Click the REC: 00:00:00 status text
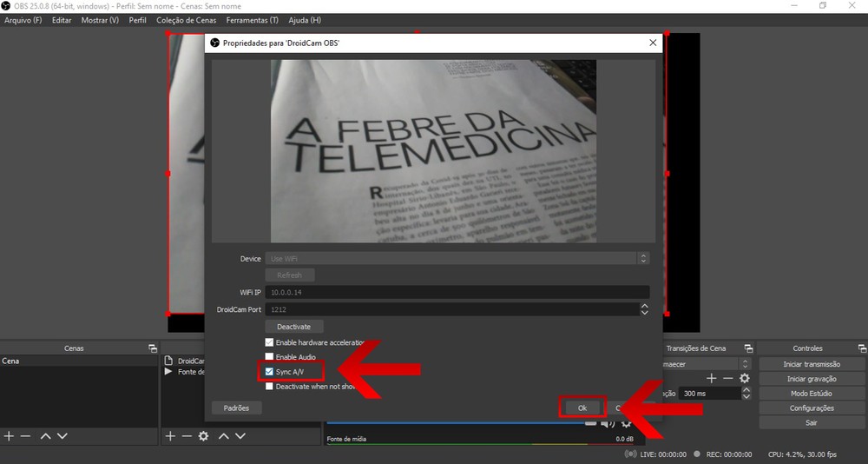This screenshot has height=464, width=868. click(x=729, y=454)
